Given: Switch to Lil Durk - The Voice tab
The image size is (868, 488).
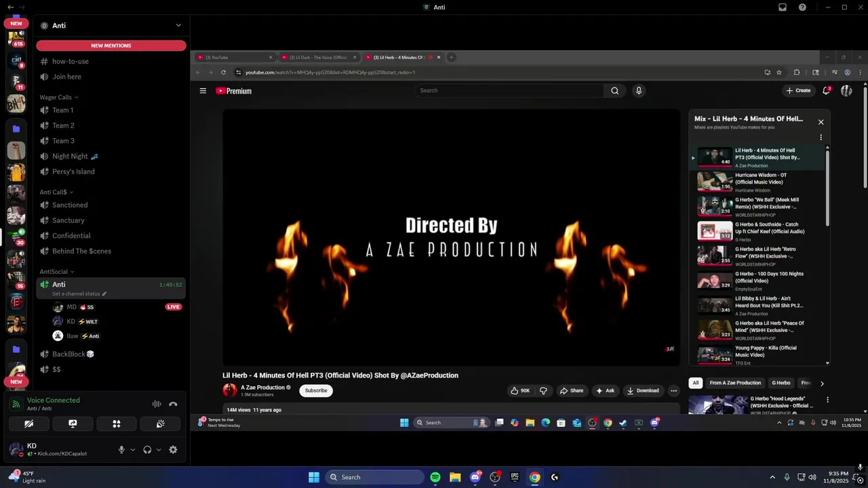Looking at the screenshot, I should click(x=319, y=58).
